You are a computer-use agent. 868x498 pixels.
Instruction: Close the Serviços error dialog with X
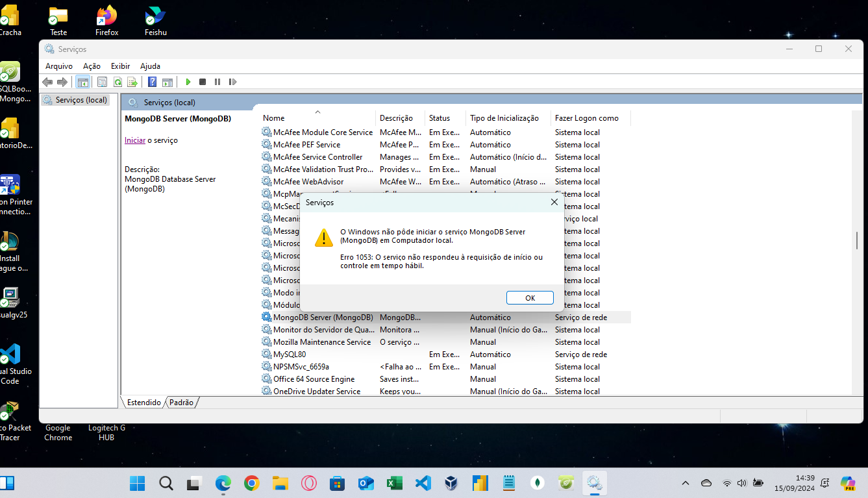pos(554,202)
